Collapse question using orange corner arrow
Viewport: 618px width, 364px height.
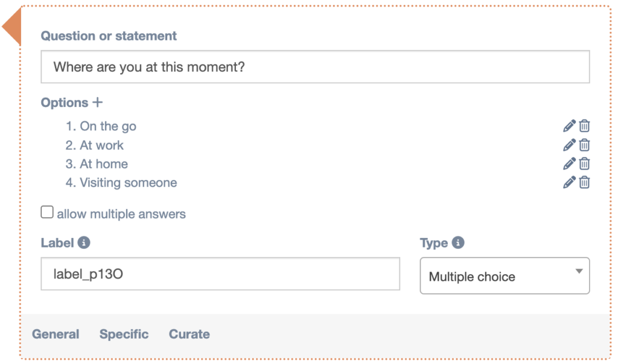click(x=11, y=28)
